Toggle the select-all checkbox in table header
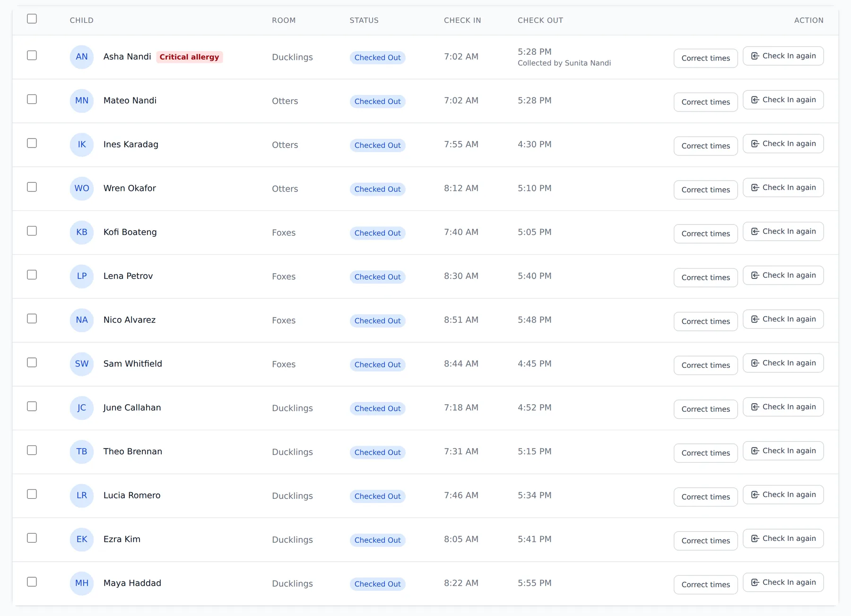Screen dimensions: 851x616 [32, 19]
